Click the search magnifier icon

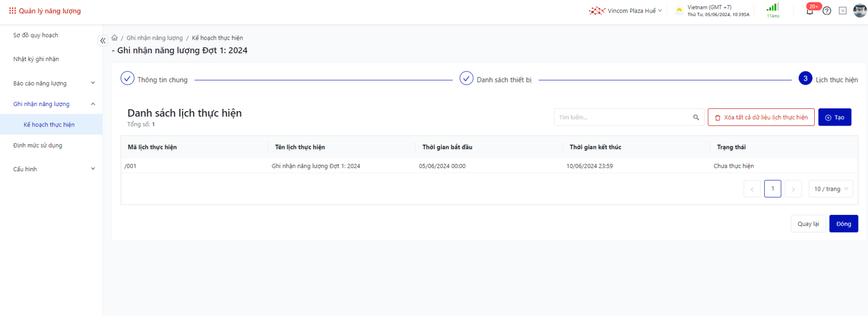coord(696,117)
